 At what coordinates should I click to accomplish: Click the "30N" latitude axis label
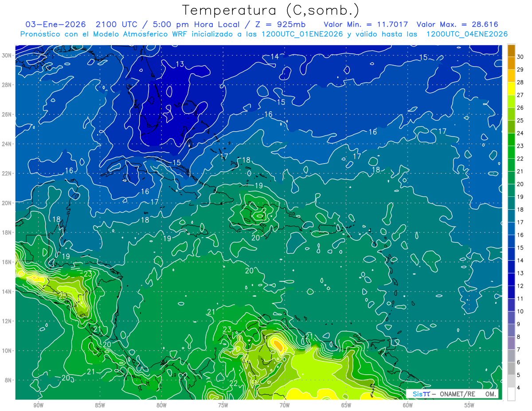(x=8, y=55)
